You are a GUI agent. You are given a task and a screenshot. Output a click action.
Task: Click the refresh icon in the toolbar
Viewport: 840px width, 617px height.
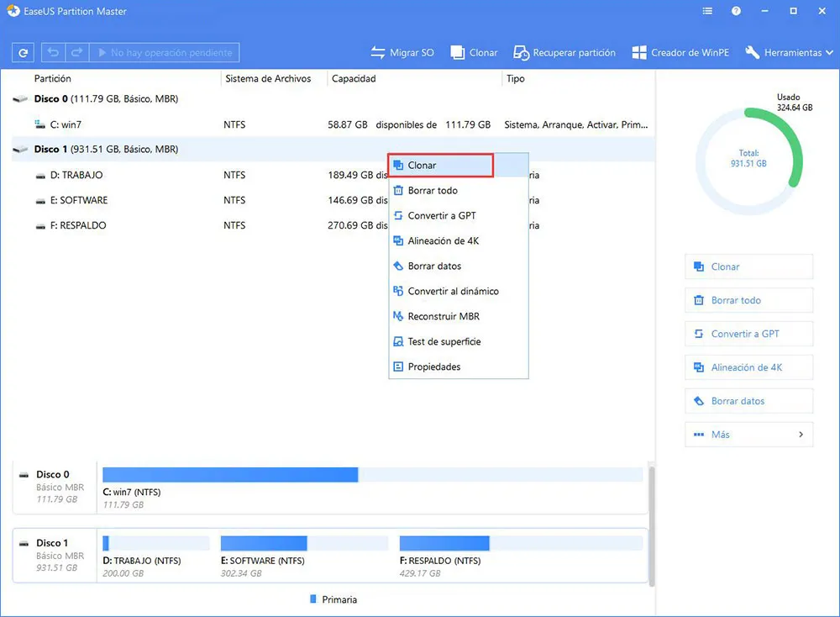pyautogui.click(x=23, y=52)
